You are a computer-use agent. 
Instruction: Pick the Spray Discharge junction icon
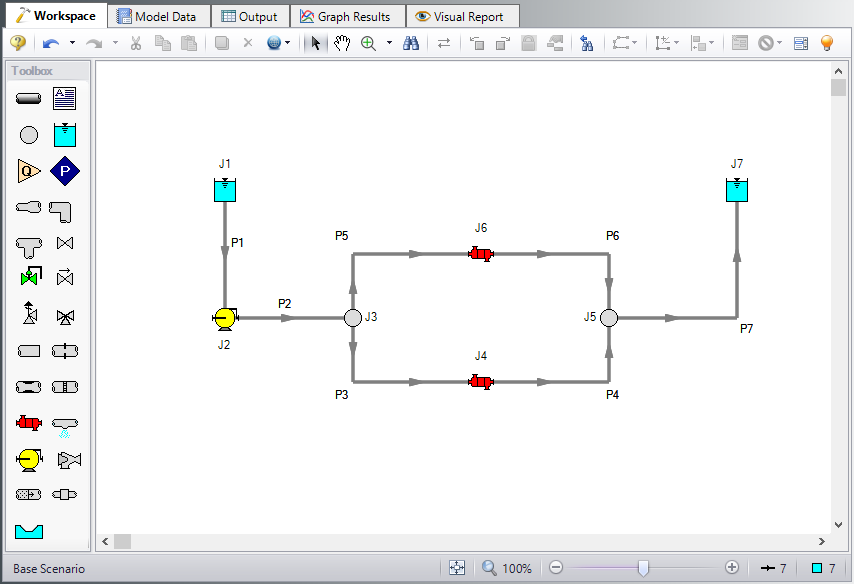[x=65, y=428]
